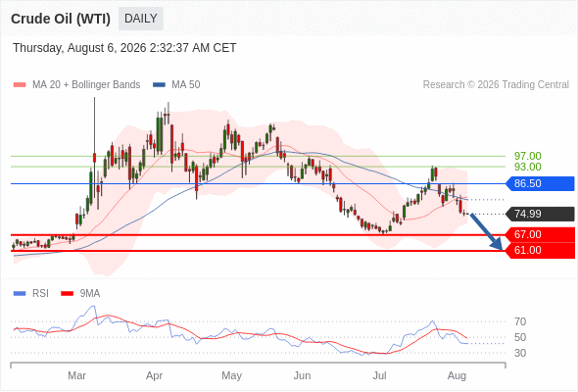Click the red 9MA legend swatch
Image resolution: width=578 pixels, height=392 pixels.
67,294
